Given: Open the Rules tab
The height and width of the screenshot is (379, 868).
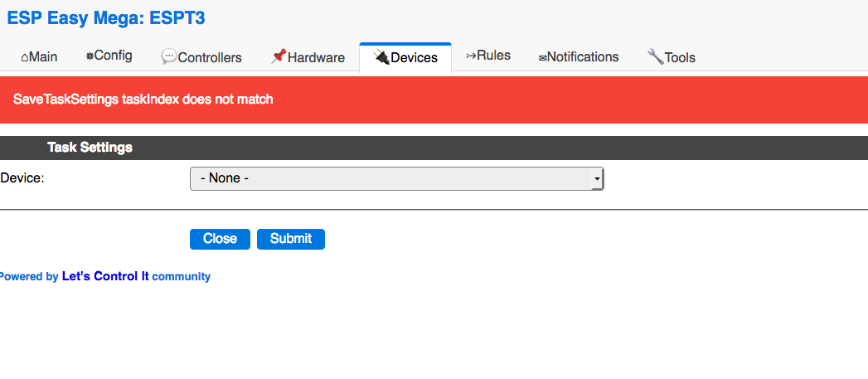Looking at the screenshot, I should click(488, 56).
